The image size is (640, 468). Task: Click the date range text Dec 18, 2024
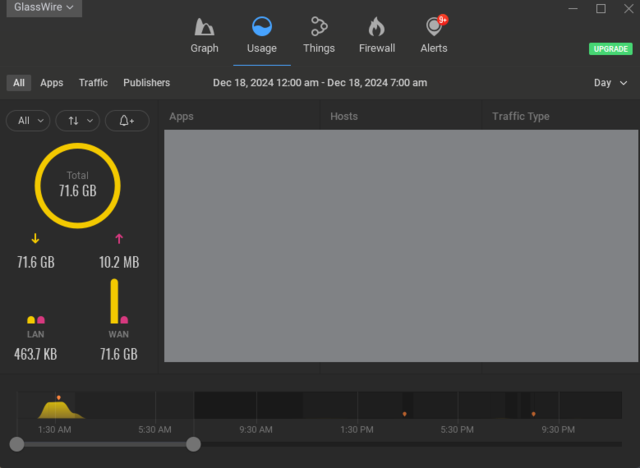pyautogui.click(x=320, y=83)
